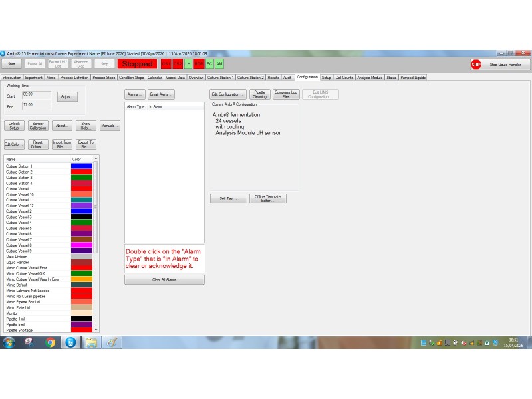The image size is (532, 399).
Task: Open the Culture Station 2 tab
Action: 251,78
